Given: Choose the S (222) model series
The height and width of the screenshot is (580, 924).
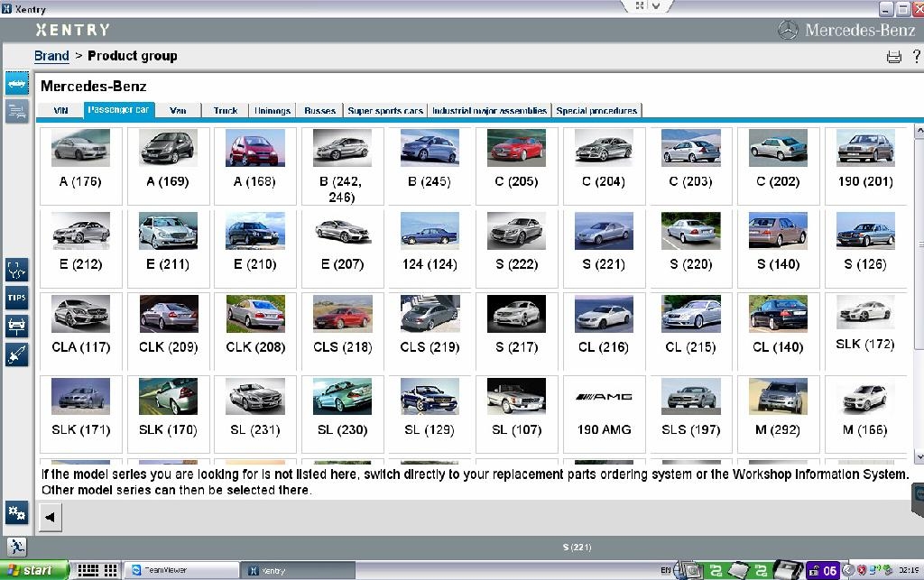Looking at the screenshot, I should click(x=517, y=249).
